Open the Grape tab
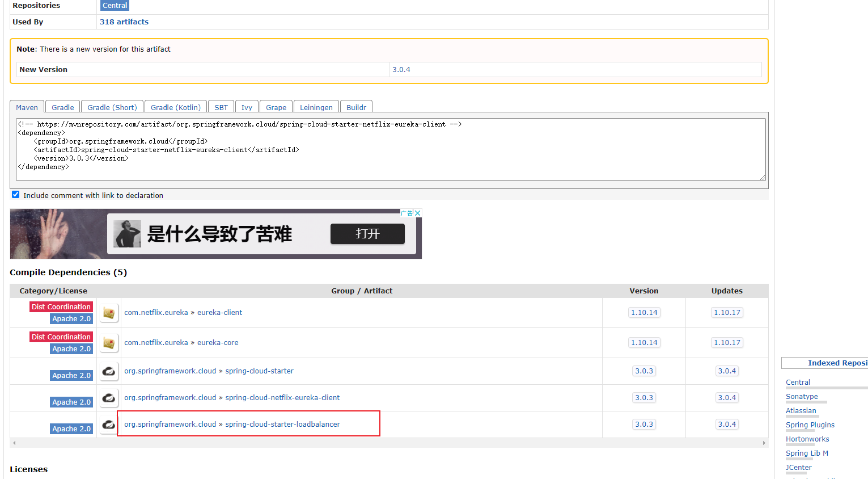 pos(276,107)
